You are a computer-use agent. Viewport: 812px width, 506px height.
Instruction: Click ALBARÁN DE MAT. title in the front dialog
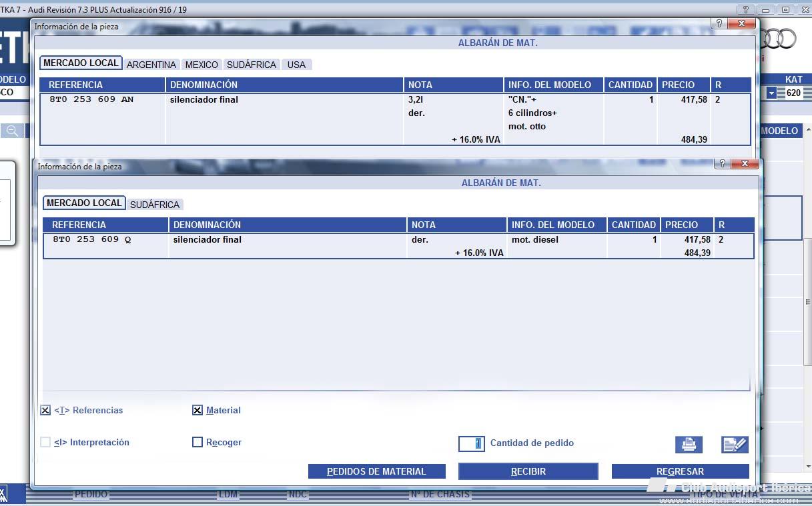coord(501,183)
